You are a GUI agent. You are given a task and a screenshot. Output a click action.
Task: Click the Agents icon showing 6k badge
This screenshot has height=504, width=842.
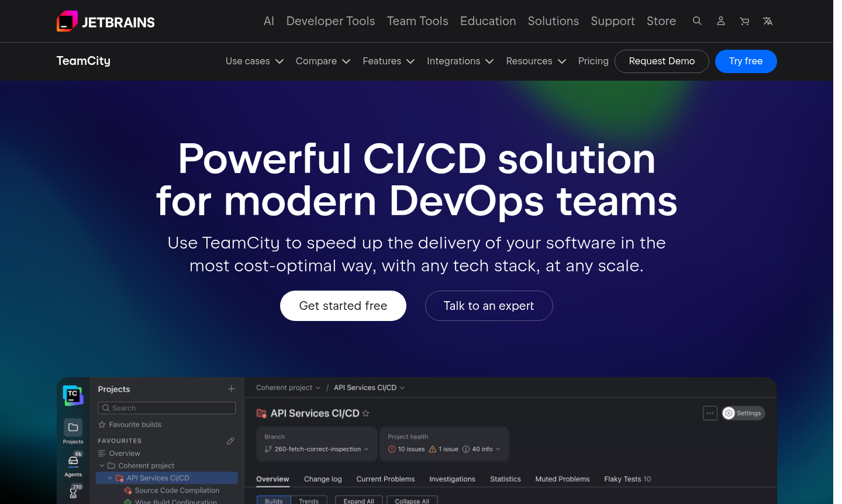(73, 460)
